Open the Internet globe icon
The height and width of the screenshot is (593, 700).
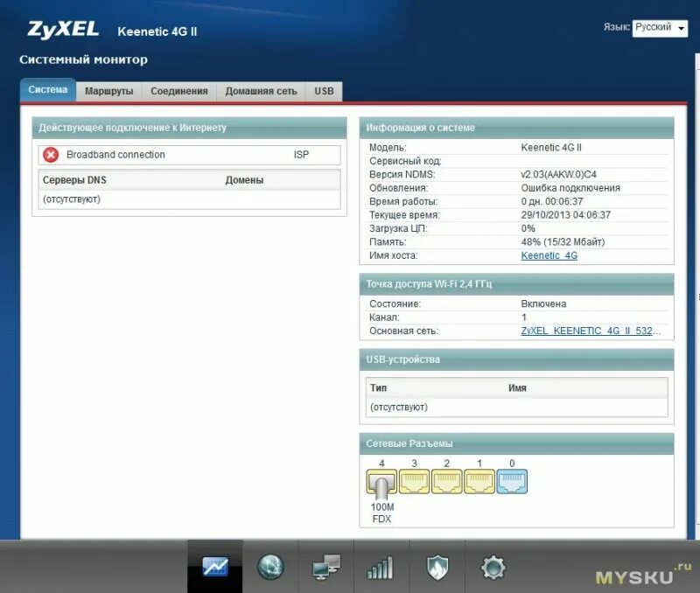point(270,567)
